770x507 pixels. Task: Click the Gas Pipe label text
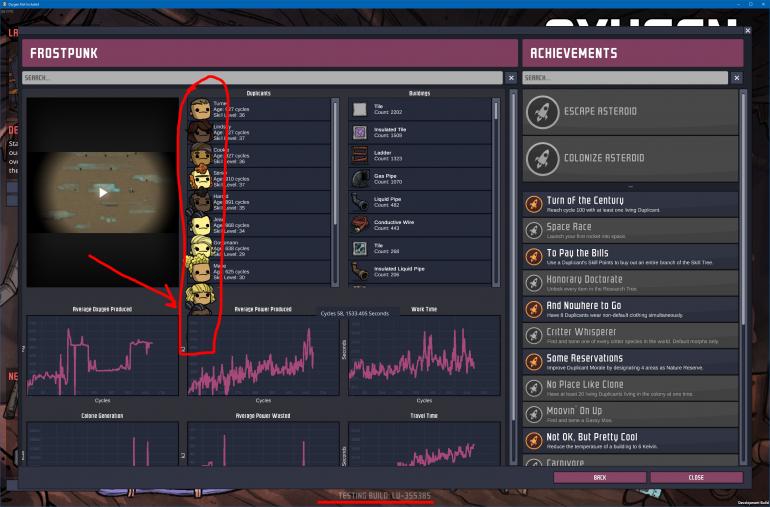point(385,176)
